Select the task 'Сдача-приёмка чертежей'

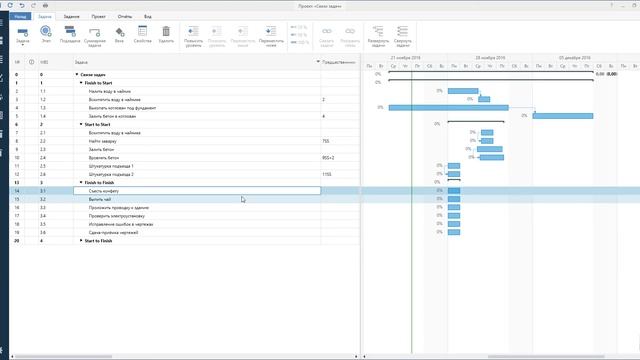[x=113, y=233]
